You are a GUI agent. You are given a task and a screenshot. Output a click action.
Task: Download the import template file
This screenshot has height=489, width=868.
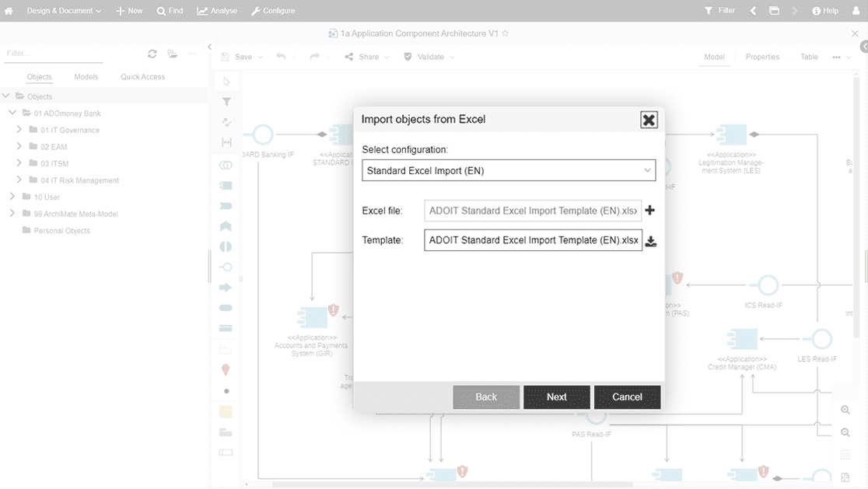[651, 241]
